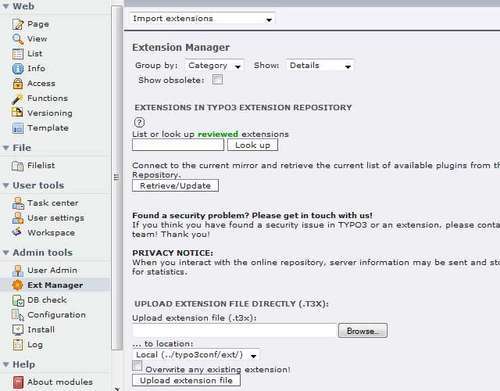Open the Install module icon

pos(18,330)
